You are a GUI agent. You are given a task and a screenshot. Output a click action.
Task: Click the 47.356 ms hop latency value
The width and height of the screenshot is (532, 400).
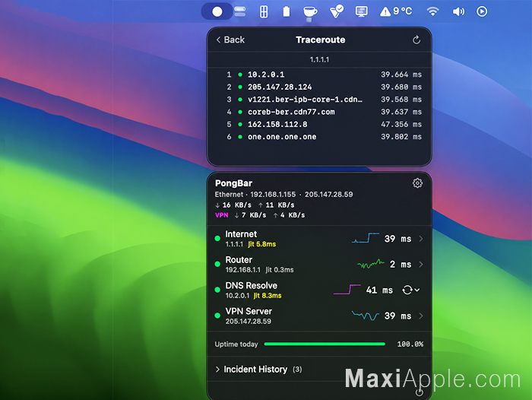click(401, 124)
